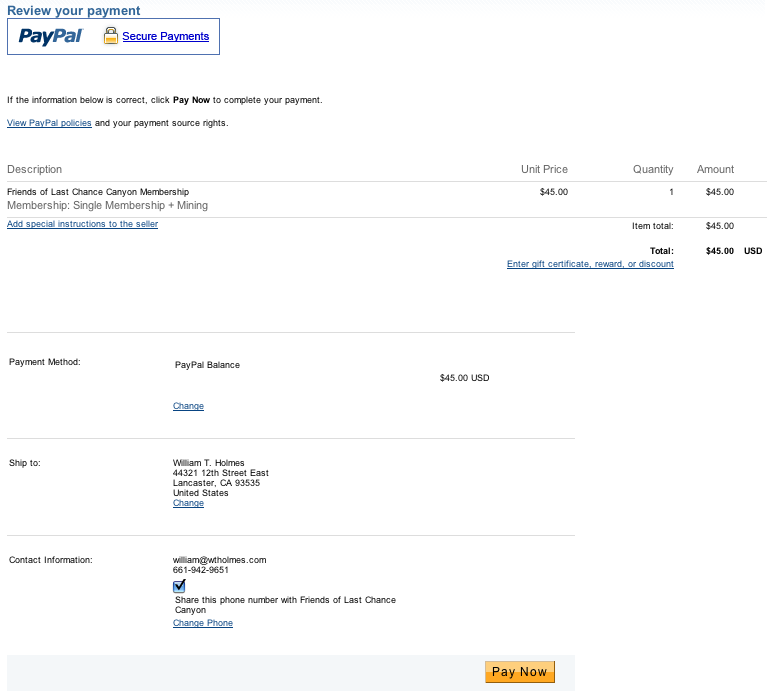This screenshot has width=768, height=694.
Task: Change the PayPal Balance payment method
Action: pyautogui.click(x=188, y=406)
